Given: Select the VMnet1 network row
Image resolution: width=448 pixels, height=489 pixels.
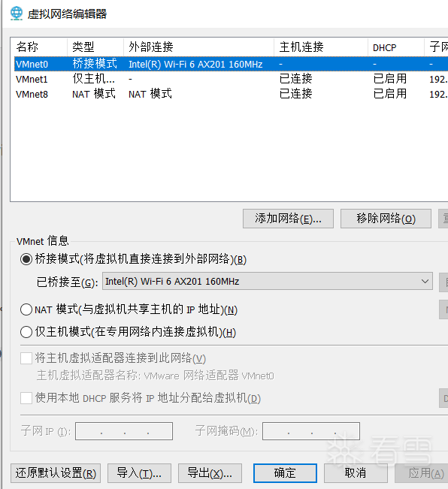Looking at the screenshot, I should tap(231, 79).
